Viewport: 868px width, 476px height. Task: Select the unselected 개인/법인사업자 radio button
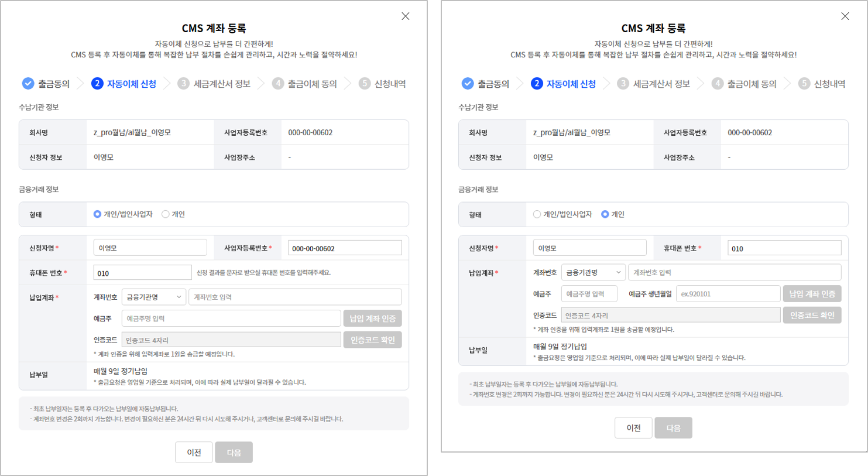click(537, 214)
